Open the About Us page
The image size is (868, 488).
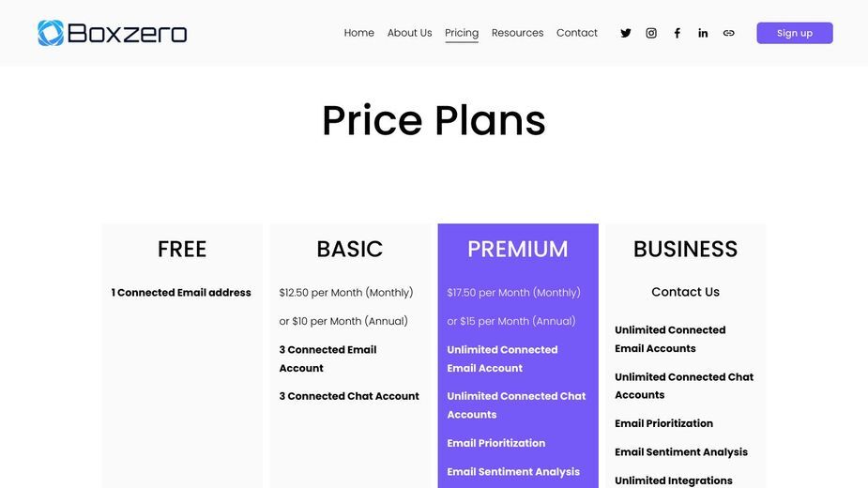click(410, 33)
